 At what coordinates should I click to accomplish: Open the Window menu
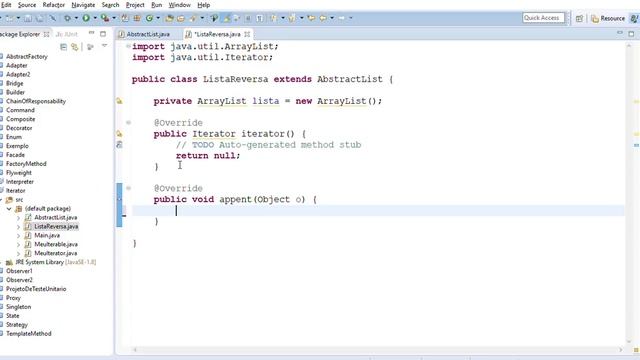[x=180, y=5]
